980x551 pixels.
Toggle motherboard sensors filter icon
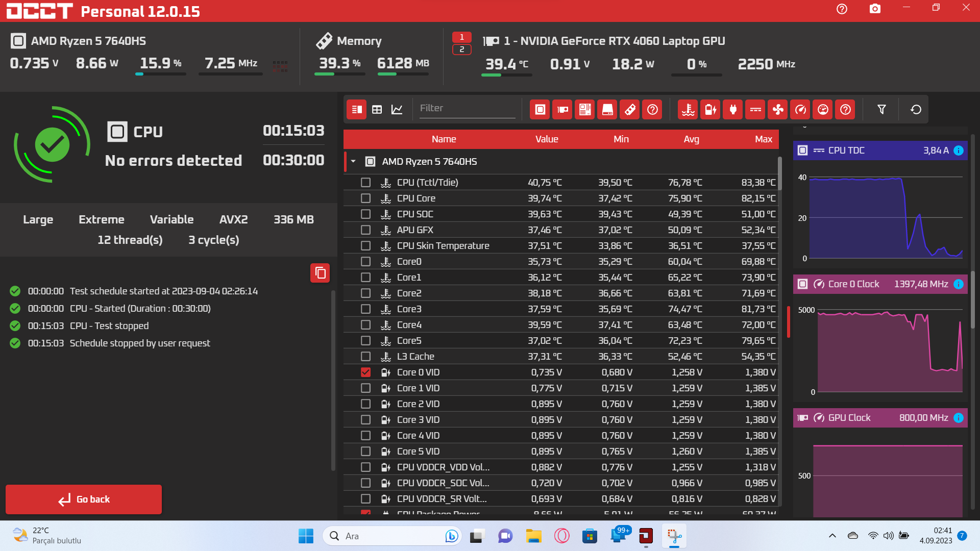coord(585,110)
